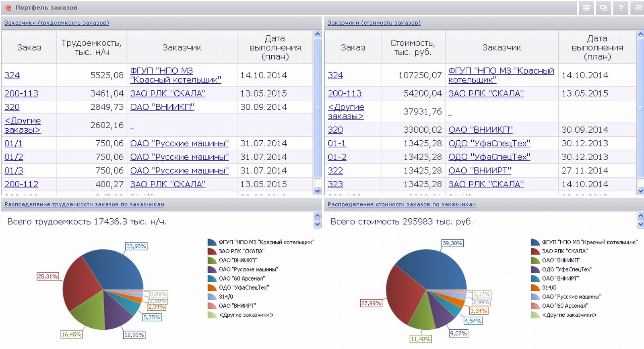Open Распределение трудоемкости заказов по заказчикам link
The width and height of the screenshot is (644, 349).
84,204
